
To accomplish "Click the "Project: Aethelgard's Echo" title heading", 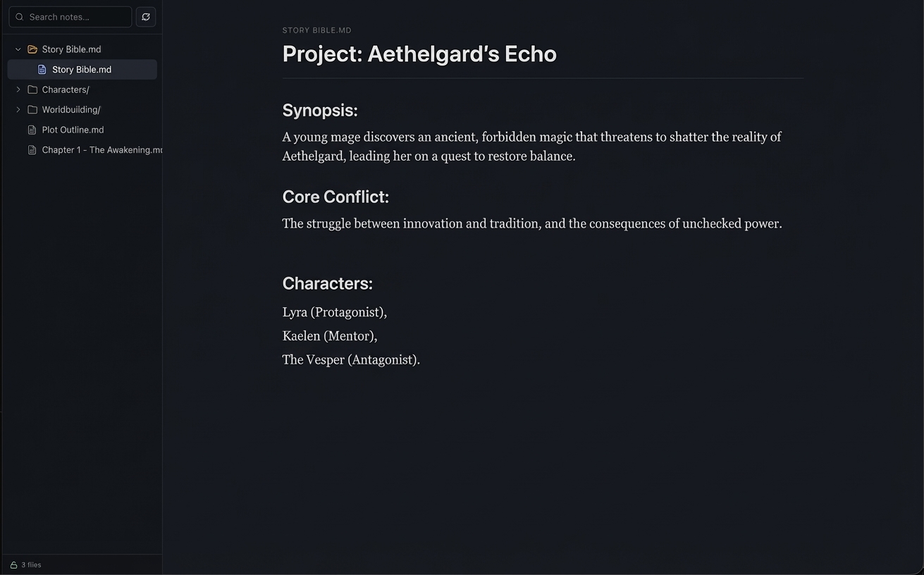I will [419, 54].
